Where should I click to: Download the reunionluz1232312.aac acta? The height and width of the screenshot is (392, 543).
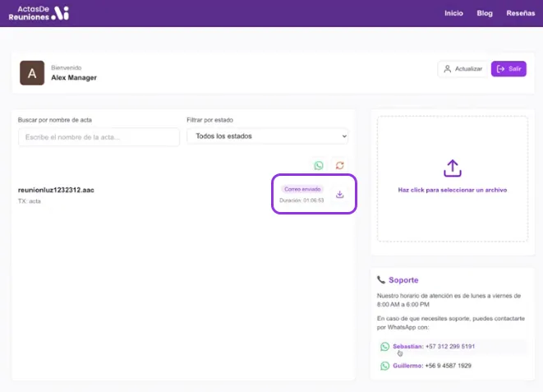(x=340, y=194)
